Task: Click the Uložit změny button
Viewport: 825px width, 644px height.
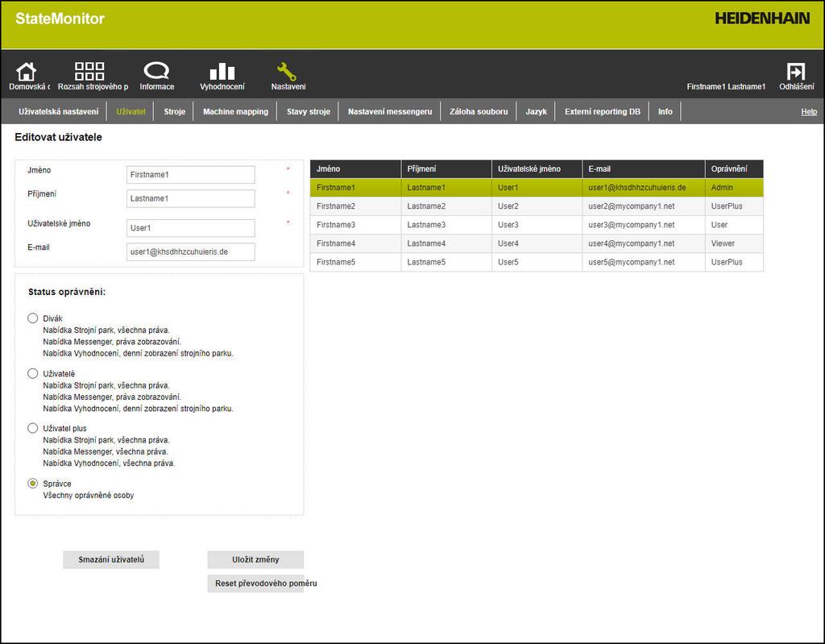Action: pos(255,559)
